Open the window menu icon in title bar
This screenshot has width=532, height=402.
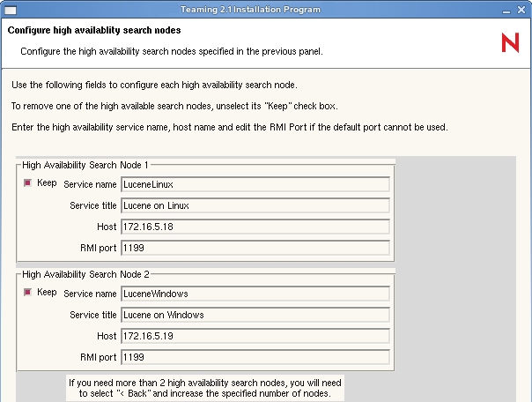[11, 11]
